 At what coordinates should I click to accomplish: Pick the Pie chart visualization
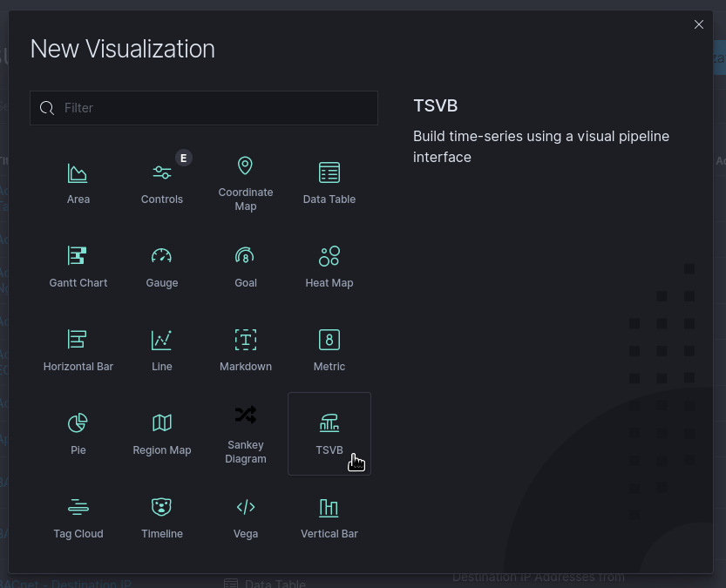[78, 431]
